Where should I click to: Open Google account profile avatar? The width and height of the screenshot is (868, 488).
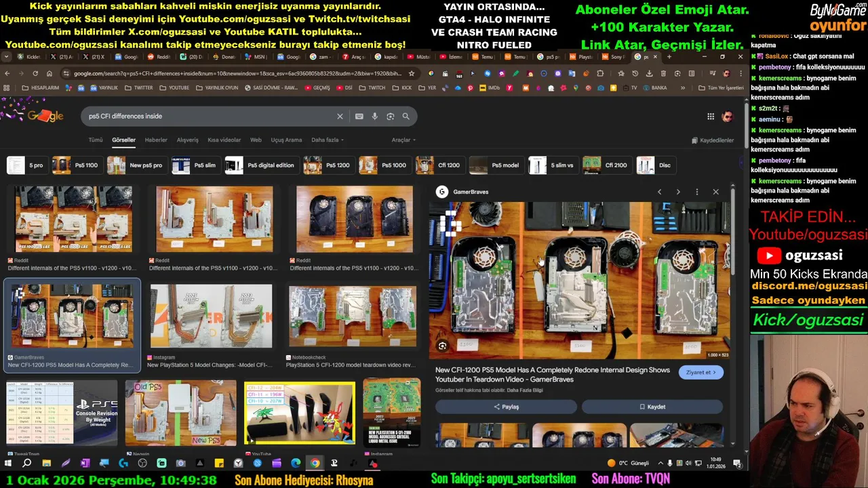point(728,117)
